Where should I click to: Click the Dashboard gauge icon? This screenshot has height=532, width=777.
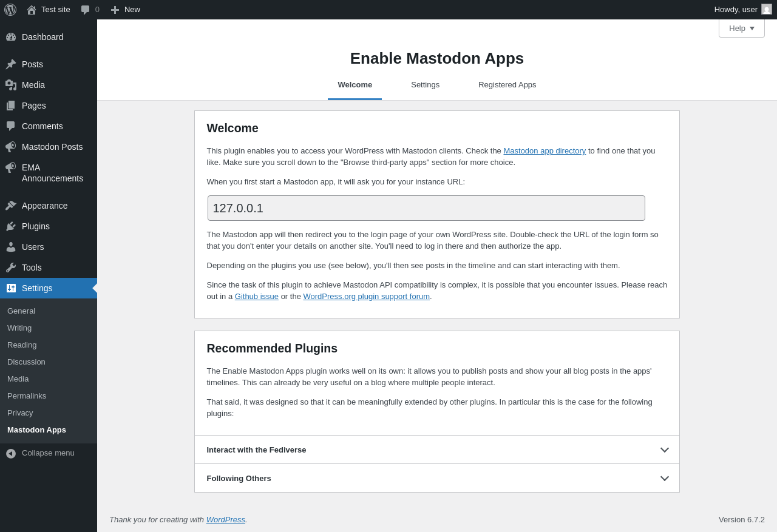[x=11, y=37]
